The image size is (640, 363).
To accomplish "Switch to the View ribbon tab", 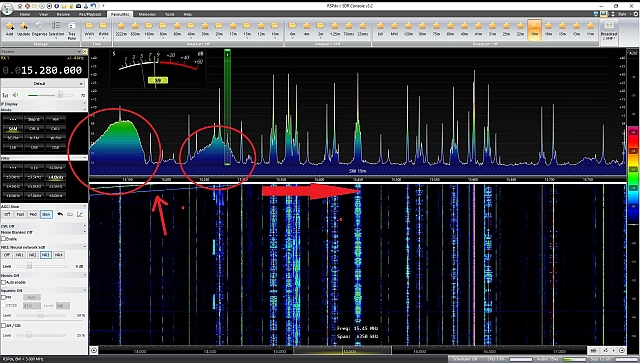I will click(x=44, y=14).
